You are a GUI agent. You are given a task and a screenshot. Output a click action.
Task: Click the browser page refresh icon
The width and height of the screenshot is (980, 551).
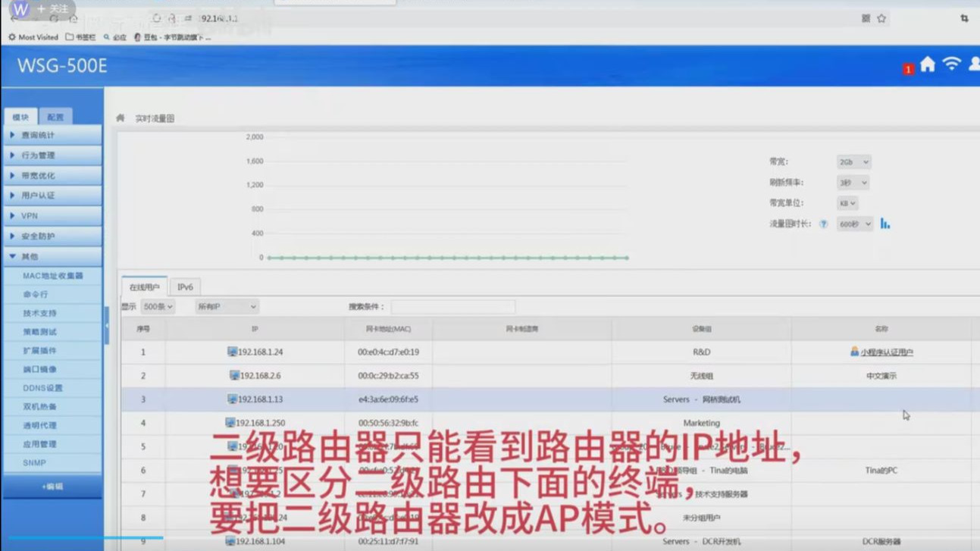coord(157,17)
